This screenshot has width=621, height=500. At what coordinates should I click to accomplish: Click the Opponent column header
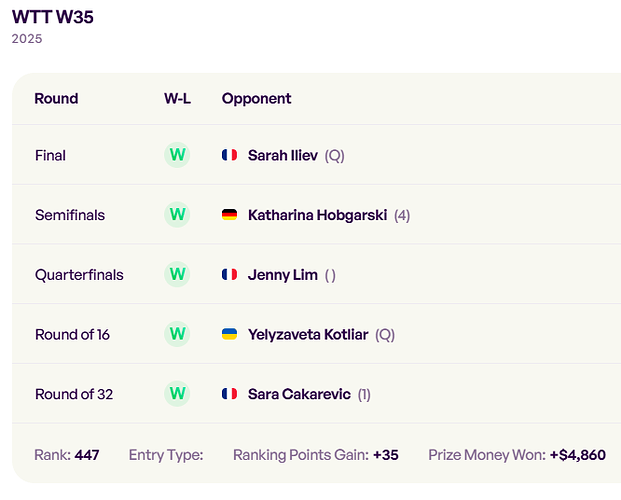pos(256,99)
